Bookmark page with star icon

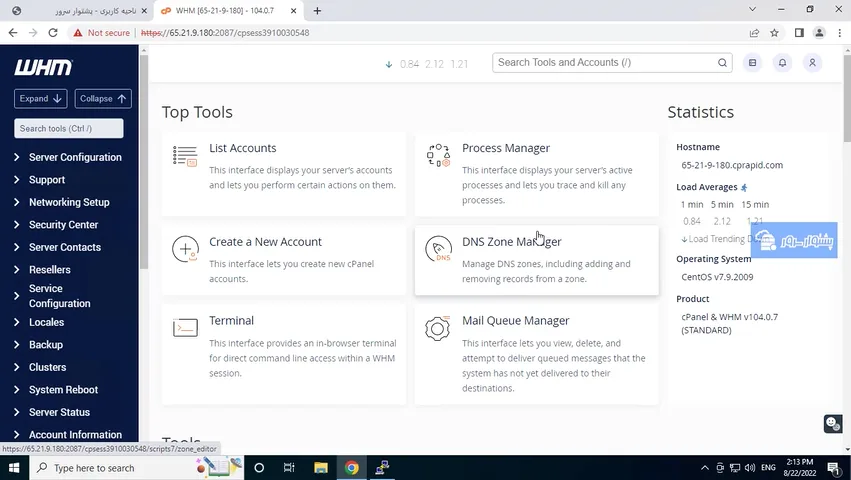pyautogui.click(x=774, y=33)
